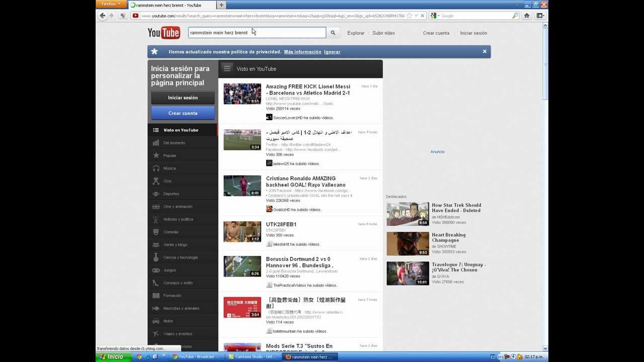Image resolution: width=644 pixels, height=362 pixels.
Task: Open Música category in sidebar
Action: tap(183, 168)
